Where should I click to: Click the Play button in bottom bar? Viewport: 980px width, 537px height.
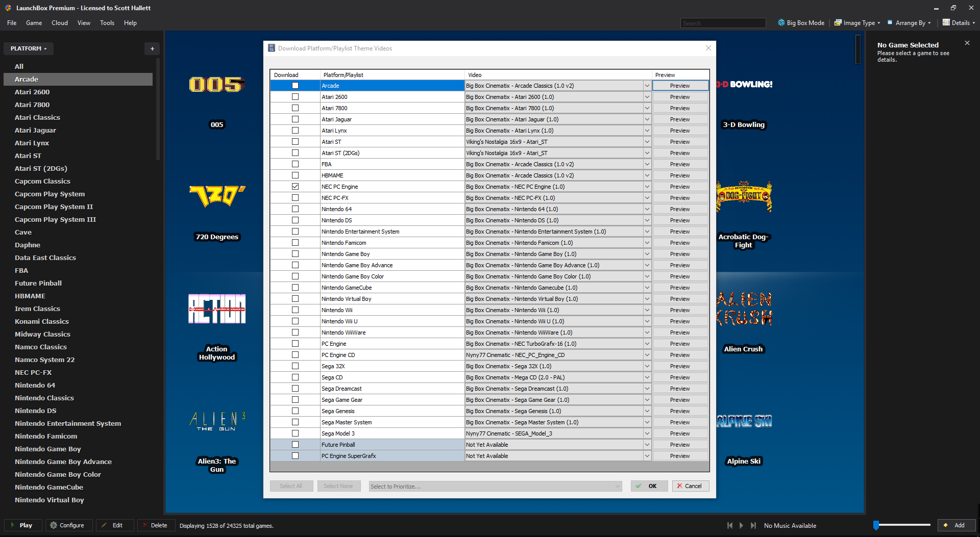click(x=23, y=525)
